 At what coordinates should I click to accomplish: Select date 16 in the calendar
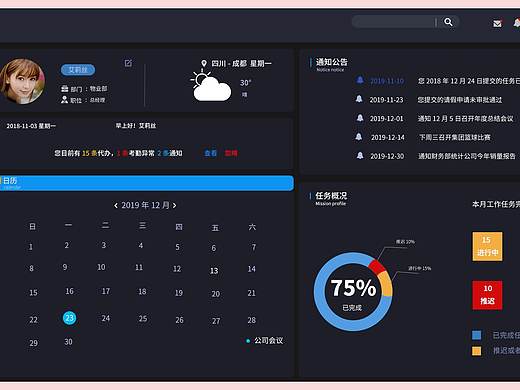point(69,291)
